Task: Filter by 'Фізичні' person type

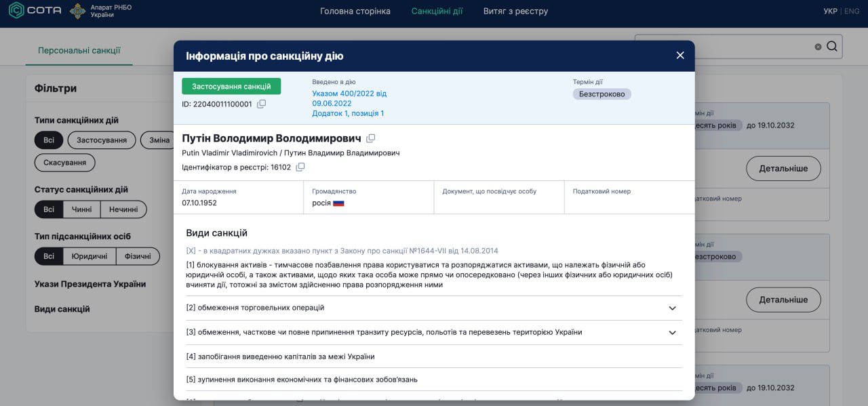Action: click(138, 256)
